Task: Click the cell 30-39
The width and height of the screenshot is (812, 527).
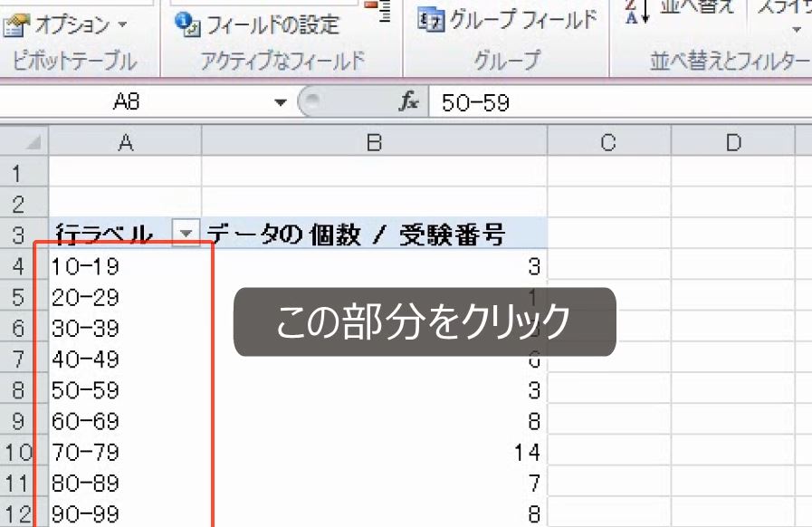Action: [125, 328]
